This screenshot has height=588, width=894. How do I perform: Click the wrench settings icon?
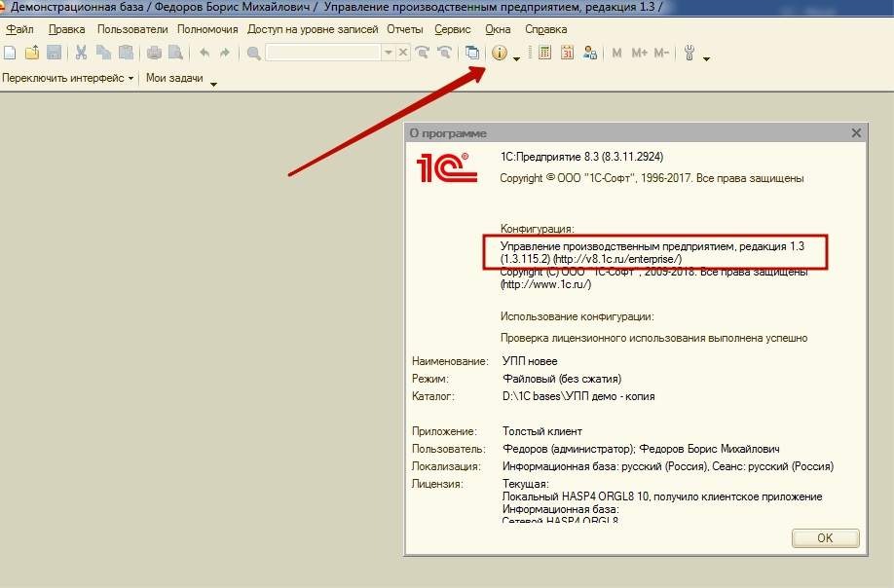[689, 53]
